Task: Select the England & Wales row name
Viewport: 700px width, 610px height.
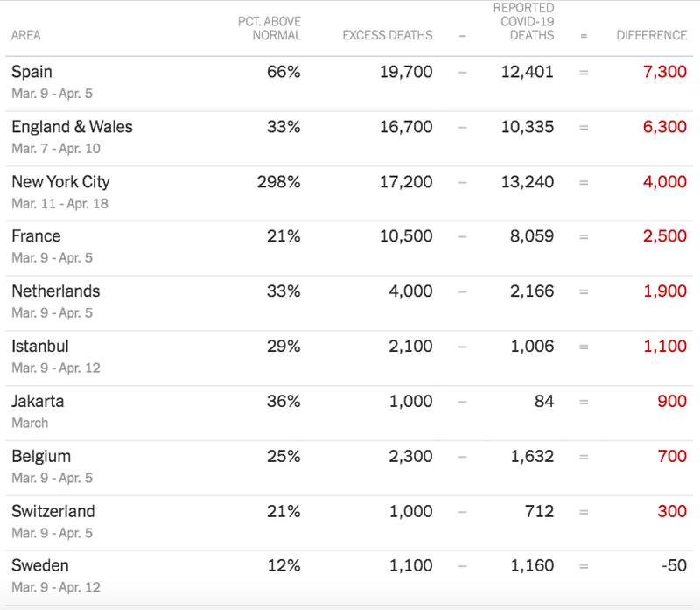Action: (72, 127)
